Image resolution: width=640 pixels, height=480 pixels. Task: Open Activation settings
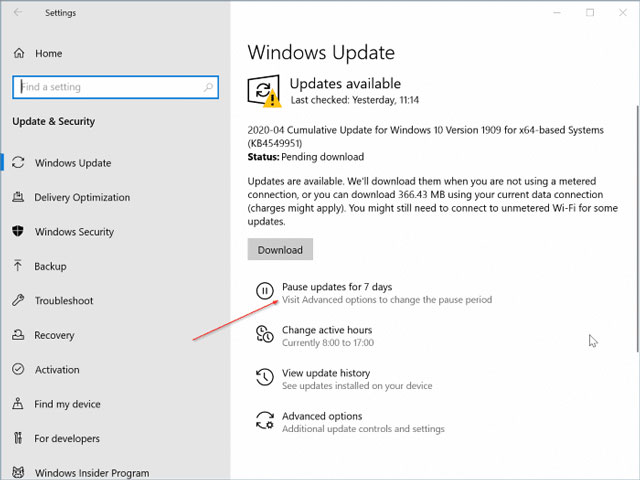57,369
